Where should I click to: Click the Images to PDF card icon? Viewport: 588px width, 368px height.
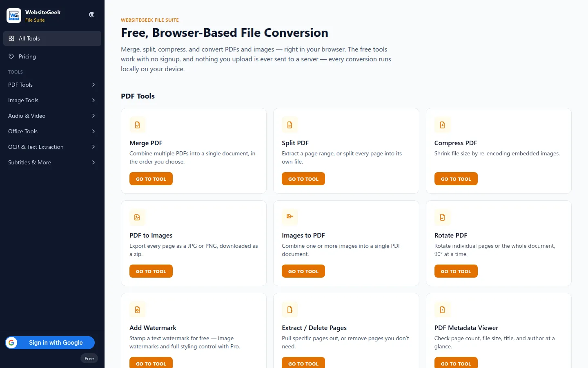(290, 217)
